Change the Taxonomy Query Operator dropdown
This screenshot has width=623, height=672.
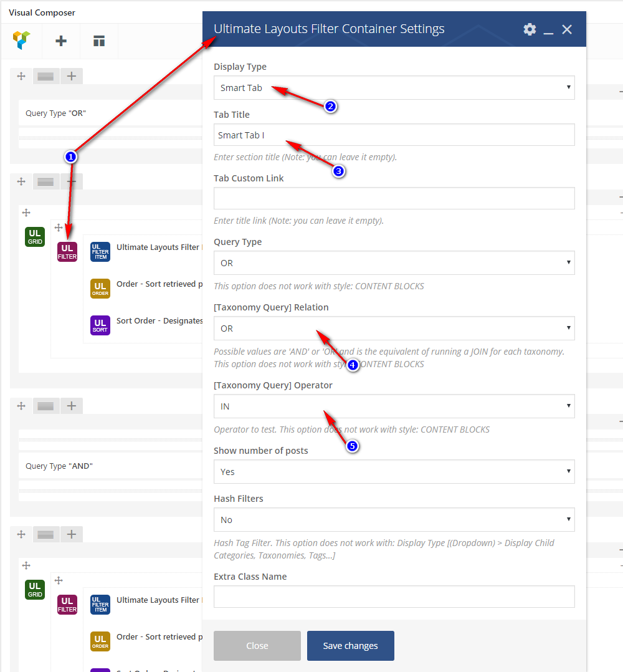[x=394, y=406]
